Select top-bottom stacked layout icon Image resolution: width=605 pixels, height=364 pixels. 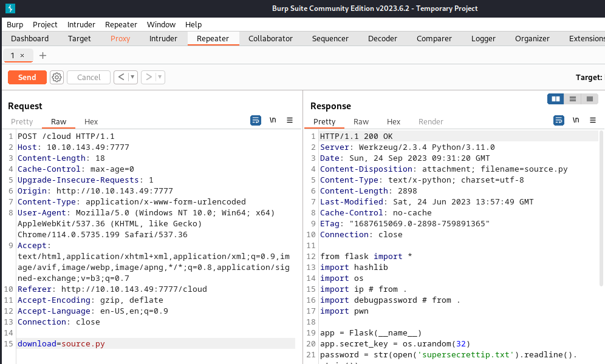click(573, 99)
